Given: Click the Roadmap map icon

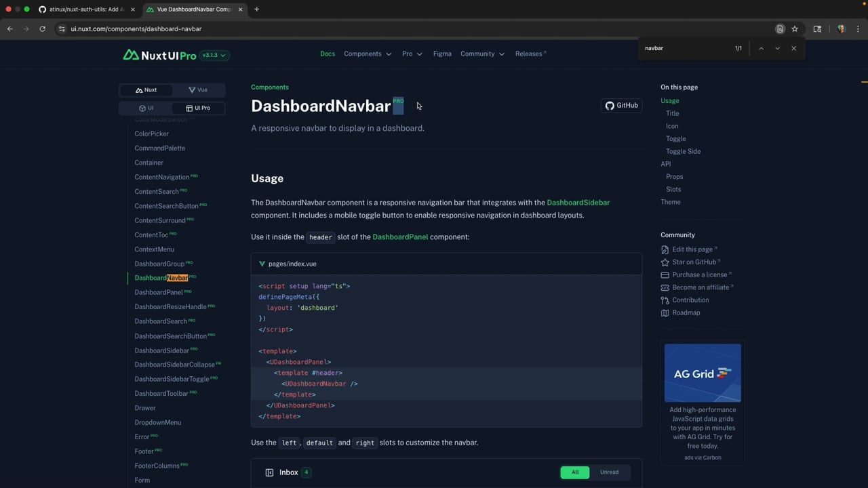Looking at the screenshot, I should pos(665,313).
